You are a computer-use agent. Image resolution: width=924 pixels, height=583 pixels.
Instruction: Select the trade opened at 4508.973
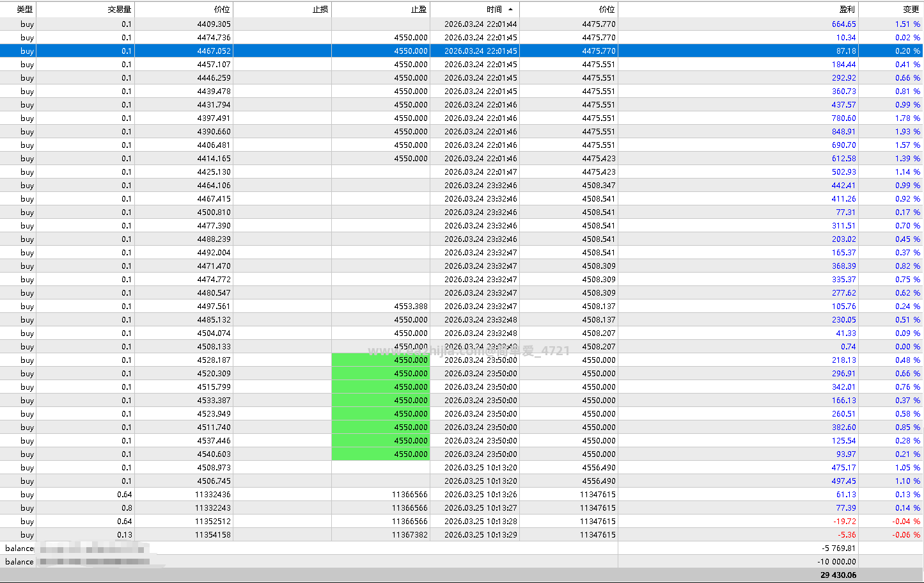click(x=462, y=468)
